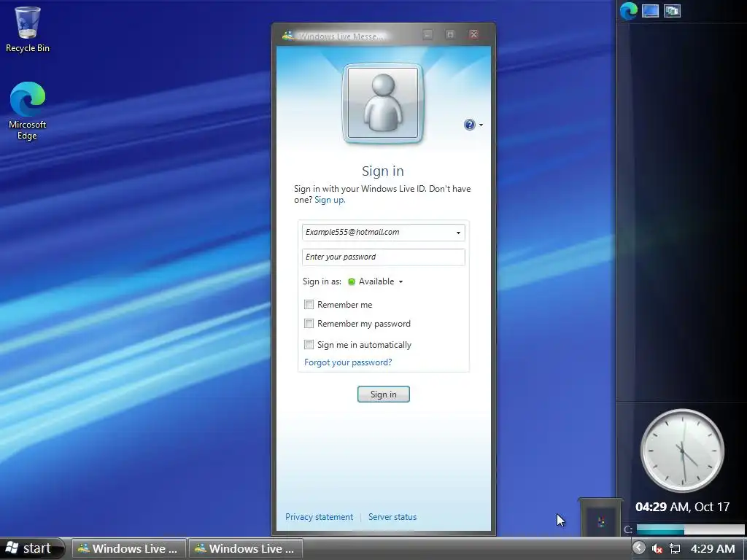Open the Available status dropdown
The image size is (747, 560).
click(x=376, y=281)
